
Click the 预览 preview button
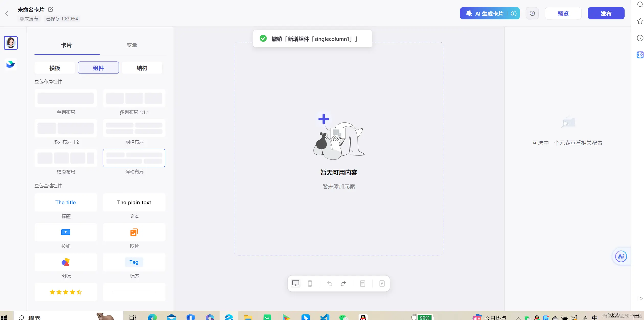click(x=563, y=14)
